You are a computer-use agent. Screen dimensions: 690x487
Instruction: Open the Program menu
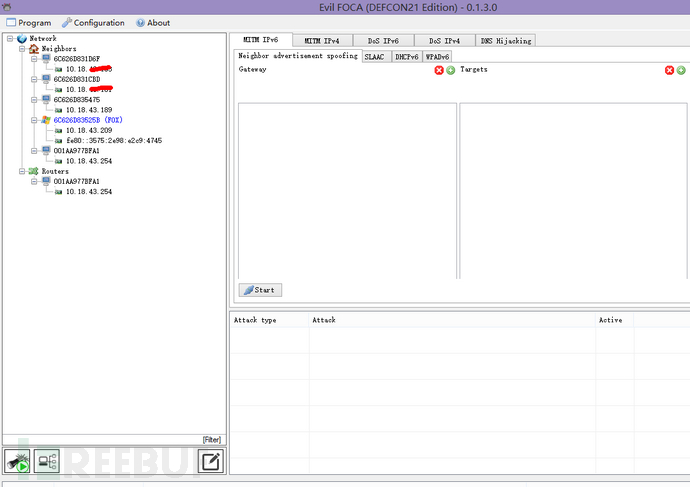tap(29, 22)
